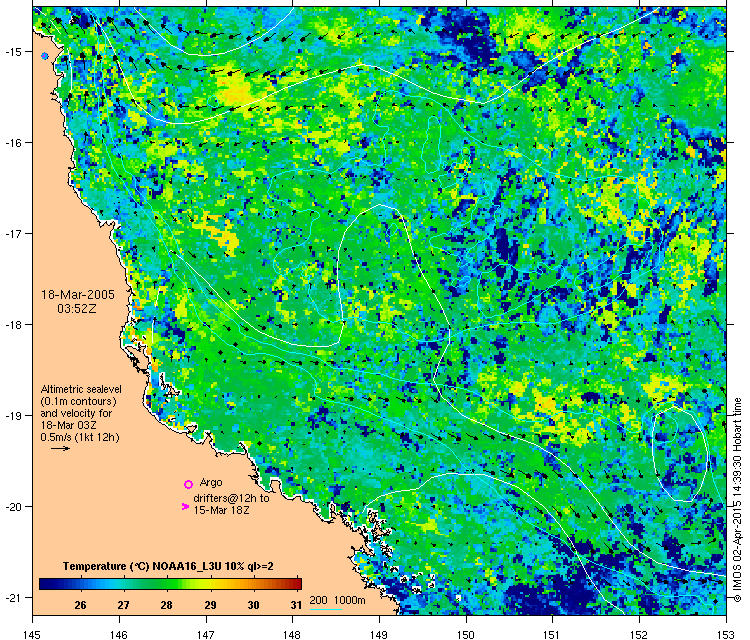Click the date label 18-Mar-2005
Viewport: 750px width, 640px height.
(78, 295)
